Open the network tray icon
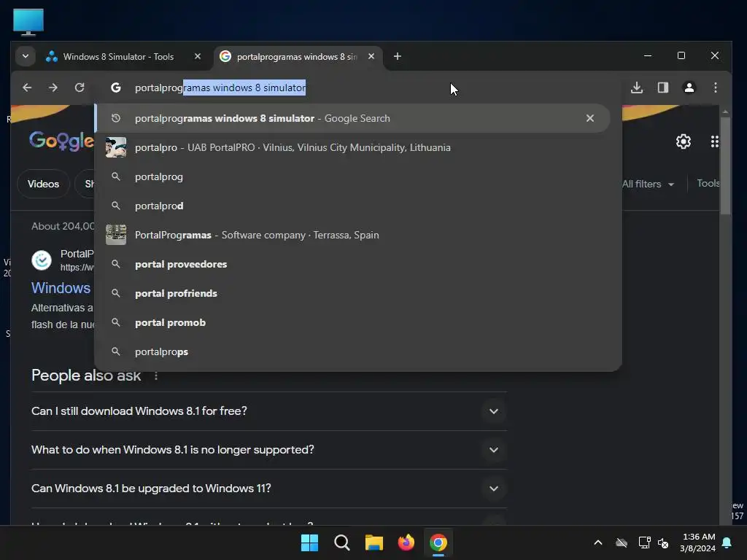The width and height of the screenshot is (747, 560). pyautogui.click(x=644, y=542)
